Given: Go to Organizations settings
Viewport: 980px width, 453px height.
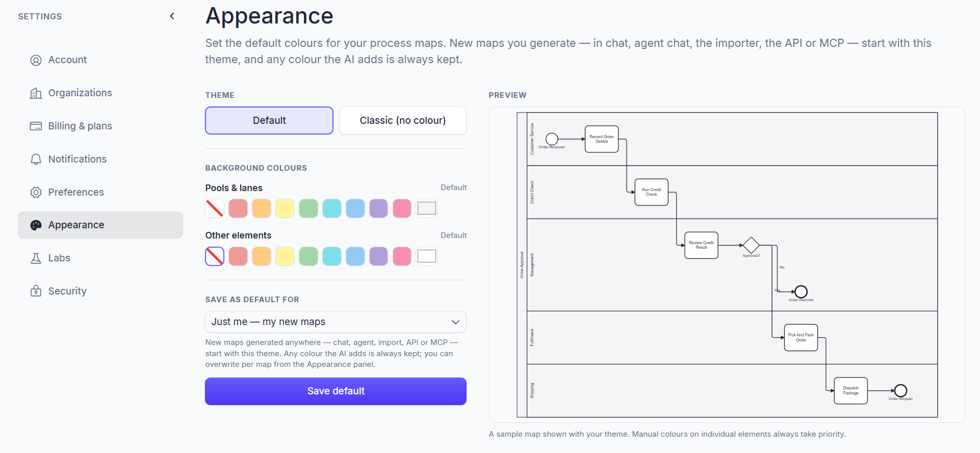Looking at the screenshot, I should pyautogui.click(x=100, y=93).
